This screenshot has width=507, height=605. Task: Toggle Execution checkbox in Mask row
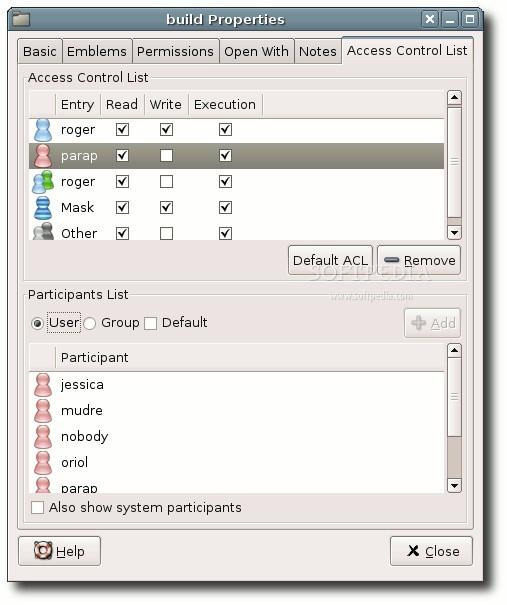(x=225, y=208)
